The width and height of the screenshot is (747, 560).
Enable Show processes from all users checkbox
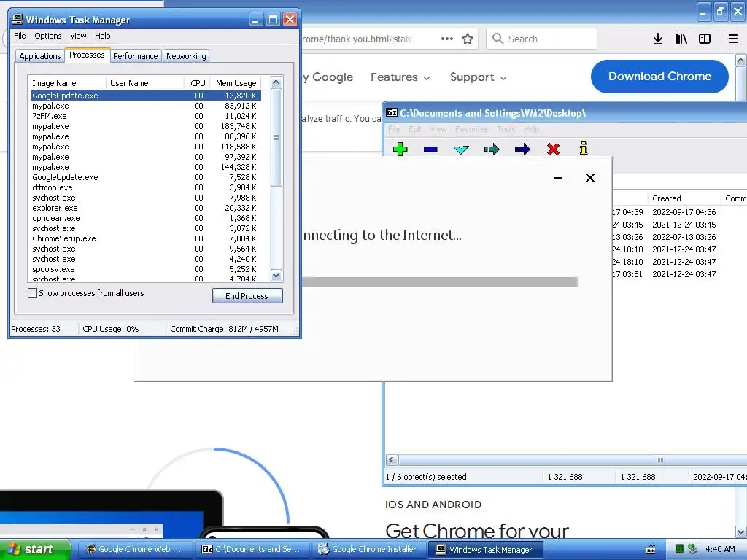pos(32,293)
